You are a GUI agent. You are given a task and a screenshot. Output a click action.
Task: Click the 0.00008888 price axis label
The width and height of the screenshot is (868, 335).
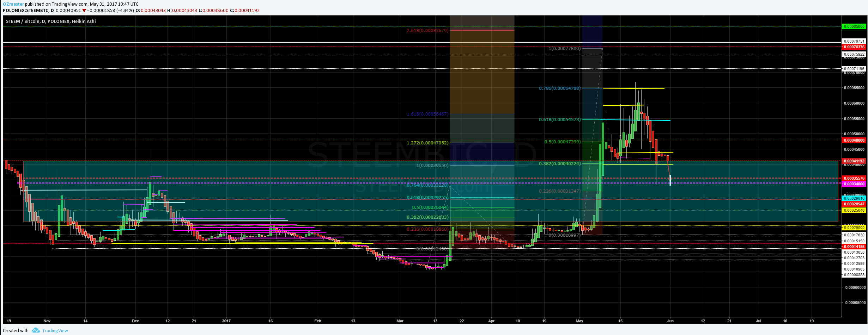(854, 275)
